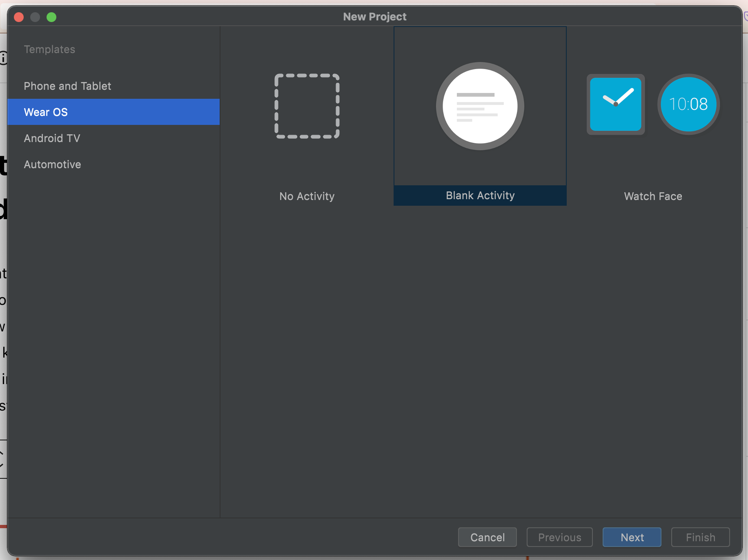Show the Automotive templates
The height and width of the screenshot is (560, 748).
[x=52, y=164]
